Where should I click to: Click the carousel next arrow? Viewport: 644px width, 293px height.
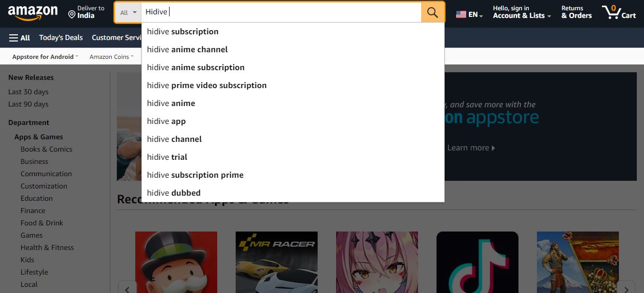coord(627,287)
